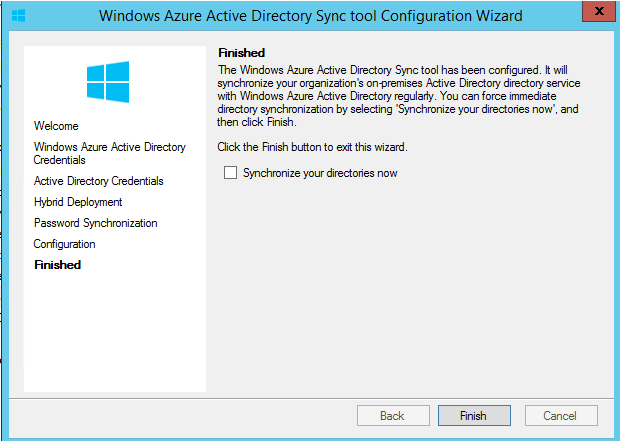Select the Active Directory Credentials step

click(98, 181)
